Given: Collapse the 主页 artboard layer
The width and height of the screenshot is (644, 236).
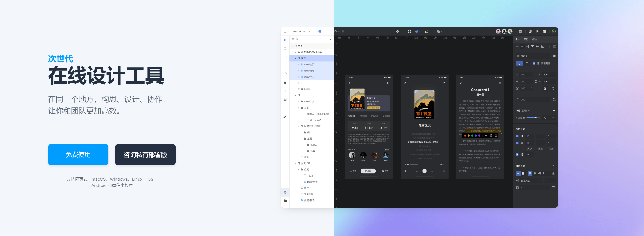Looking at the screenshot, I should (x=292, y=46).
